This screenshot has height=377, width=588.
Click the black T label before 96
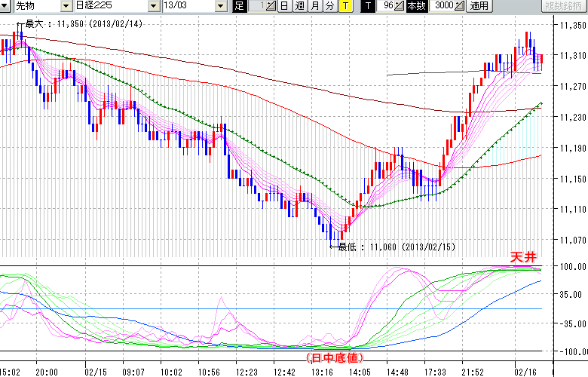pos(367,6)
